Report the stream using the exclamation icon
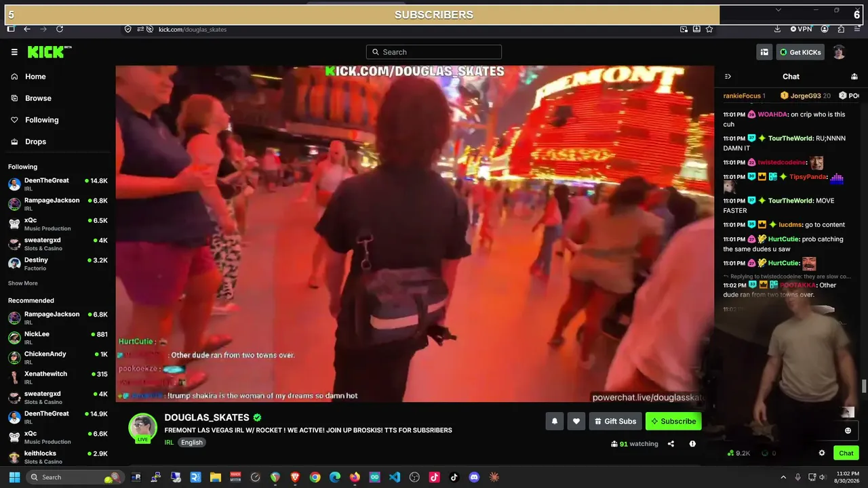Screen dimensions: 868x488 tap(692, 444)
